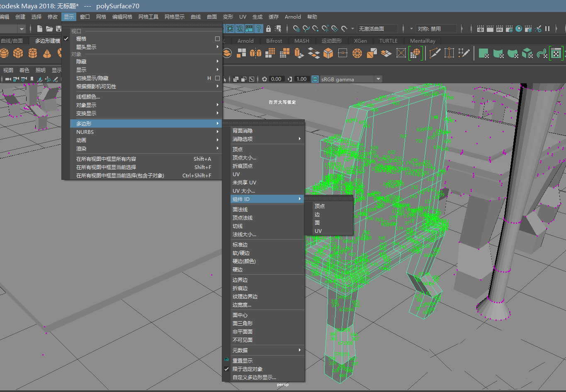Click the open scene folder icon
566x392 pixels.
click(x=49, y=29)
